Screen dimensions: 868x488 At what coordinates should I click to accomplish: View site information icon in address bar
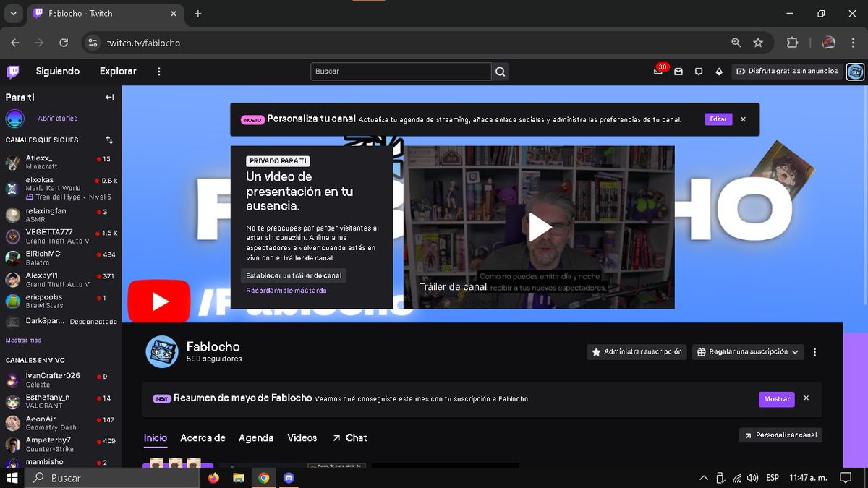(x=93, y=43)
